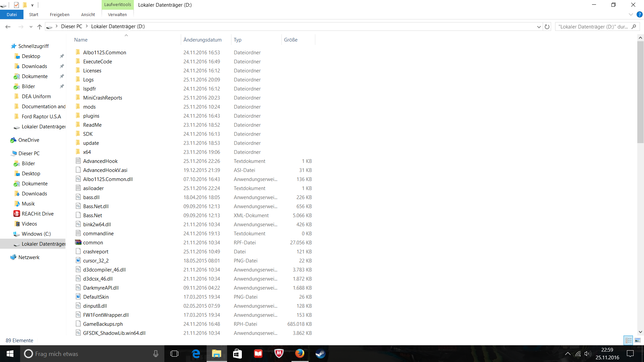Viewport: 644px width, 362px height.
Task: Open Steam from the taskbar
Action: (320, 354)
